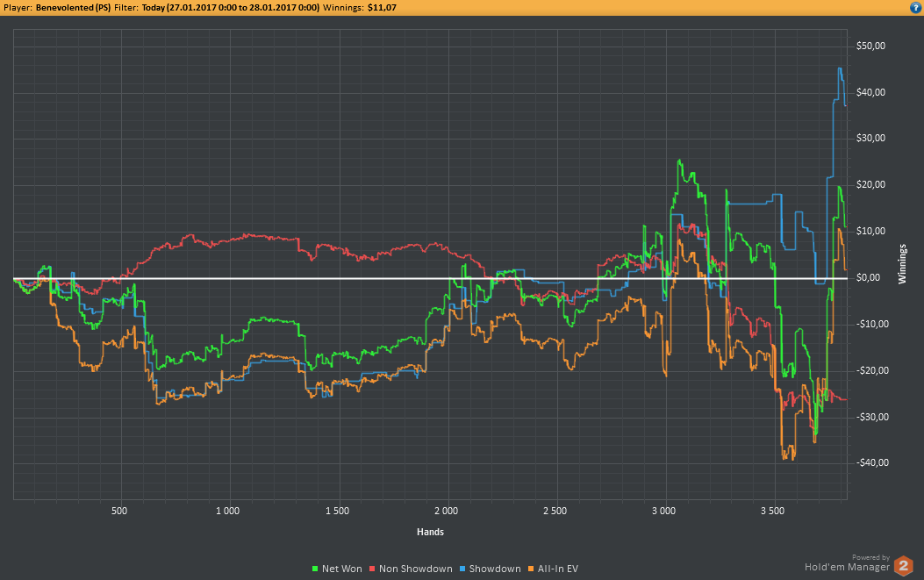Click the -$40,00 label on winnings axis
924x580 pixels.
(x=872, y=462)
